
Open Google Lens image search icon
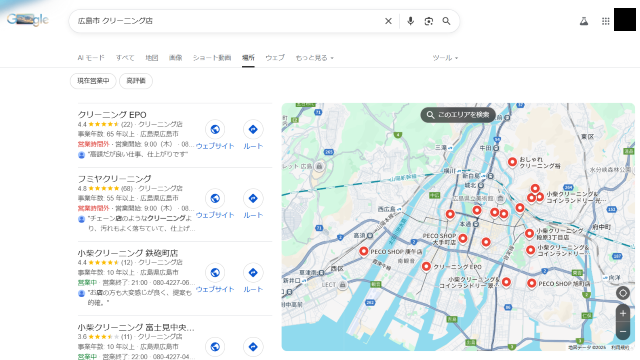(x=429, y=21)
